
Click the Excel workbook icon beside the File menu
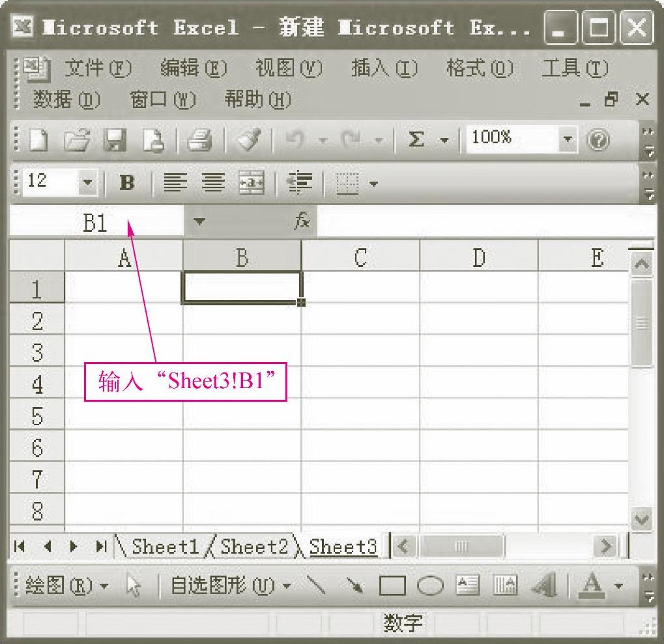[37, 68]
